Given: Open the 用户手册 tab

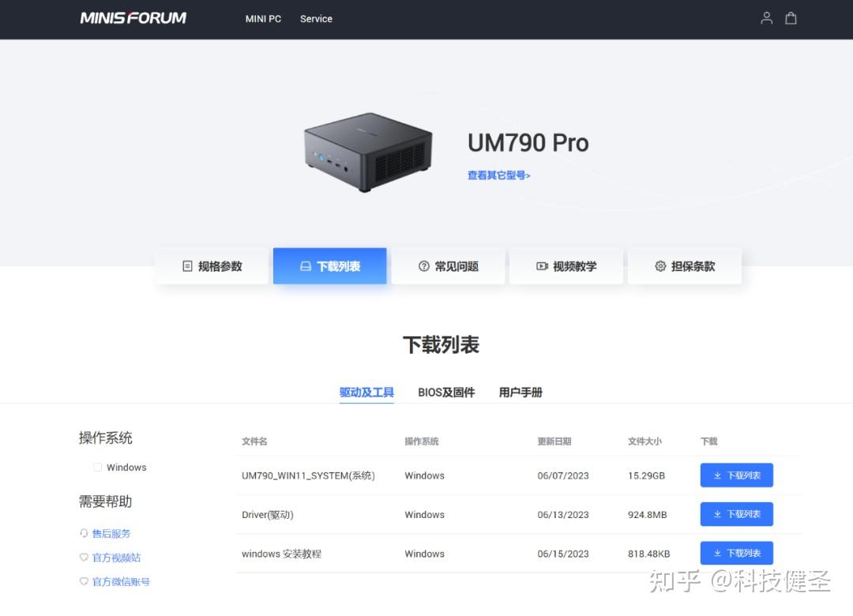Looking at the screenshot, I should 520,393.
